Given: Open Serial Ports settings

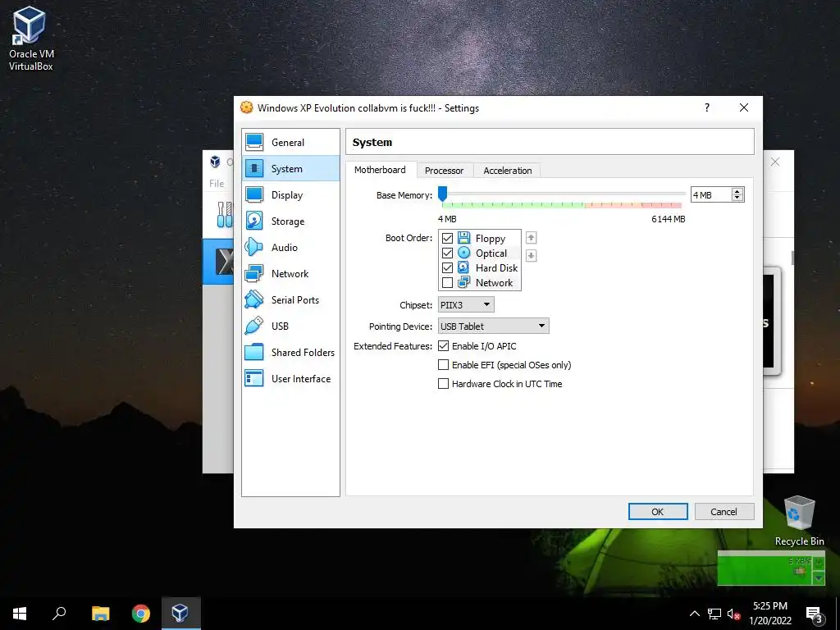Looking at the screenshot, I should tap(290, 300).
